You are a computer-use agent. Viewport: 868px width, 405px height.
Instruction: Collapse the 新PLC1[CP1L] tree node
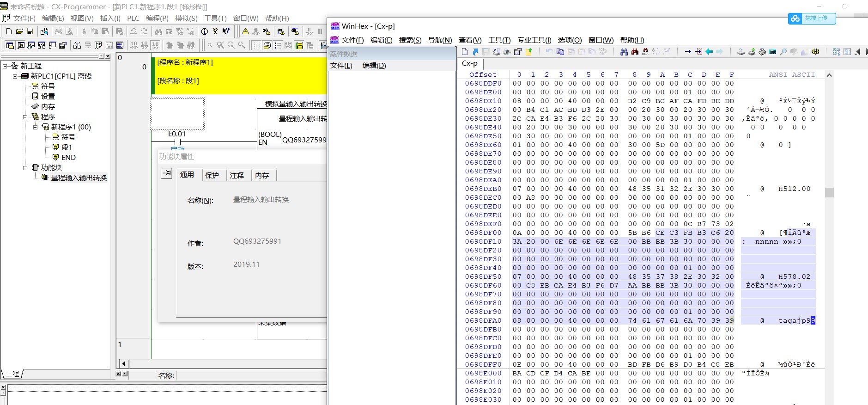tap(15, 76)
